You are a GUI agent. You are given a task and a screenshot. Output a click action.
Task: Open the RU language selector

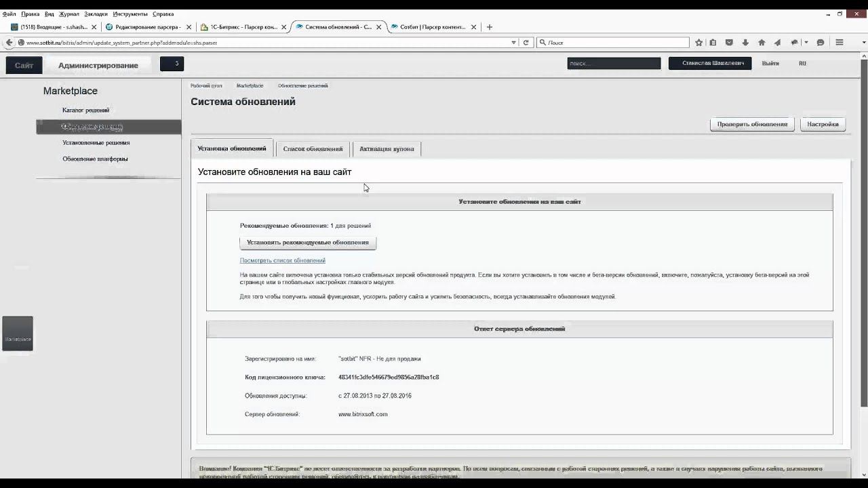[x=802, y=63]
